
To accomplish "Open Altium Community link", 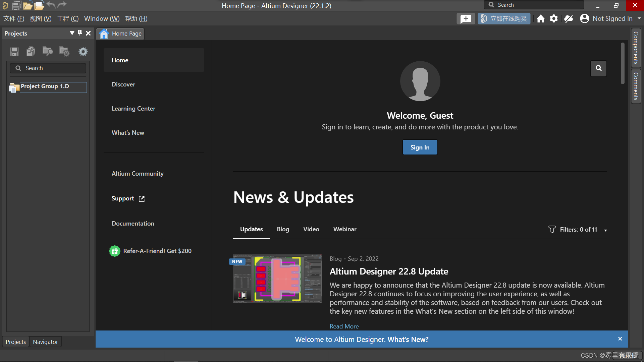I will 138,174.
